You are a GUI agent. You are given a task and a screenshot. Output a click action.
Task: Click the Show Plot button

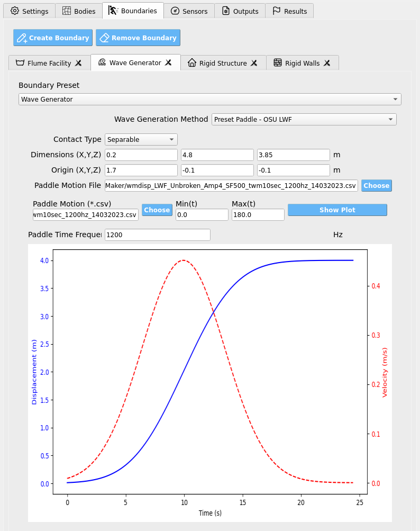337,210
